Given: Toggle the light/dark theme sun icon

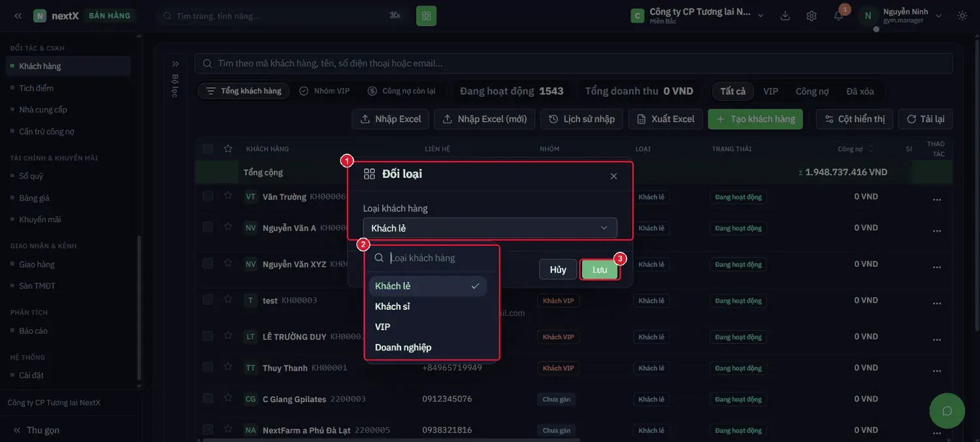Looking at the screenshot, I should 962,16.
